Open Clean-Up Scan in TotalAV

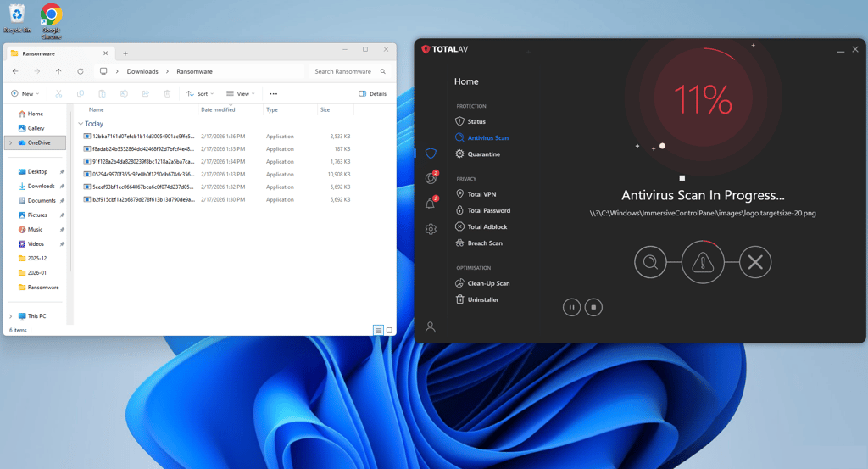coord(482,283)
